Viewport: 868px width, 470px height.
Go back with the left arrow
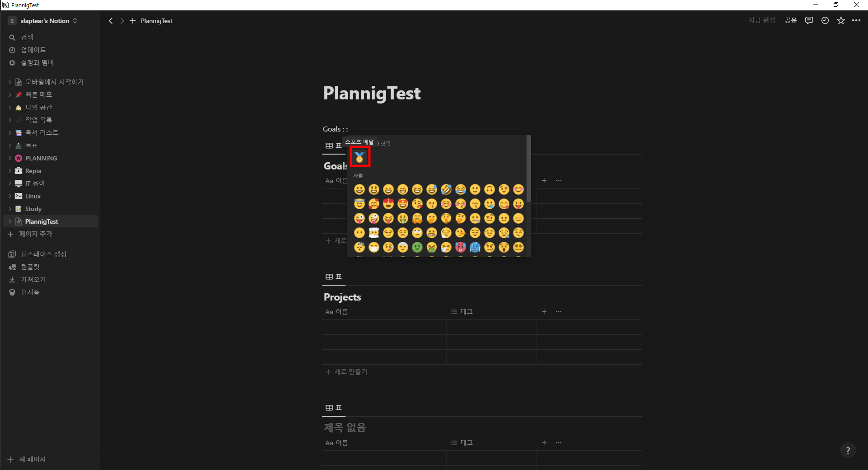tap(111, 21)
